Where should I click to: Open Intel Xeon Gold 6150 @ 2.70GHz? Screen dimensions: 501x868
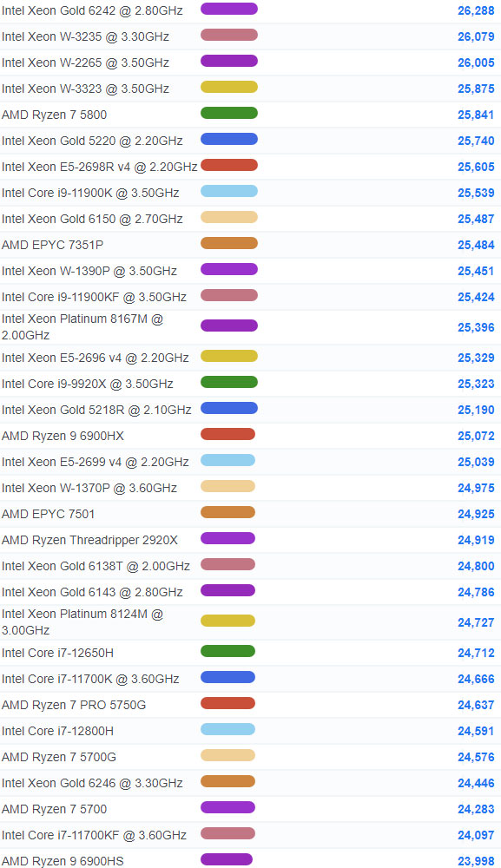[92, 219]
